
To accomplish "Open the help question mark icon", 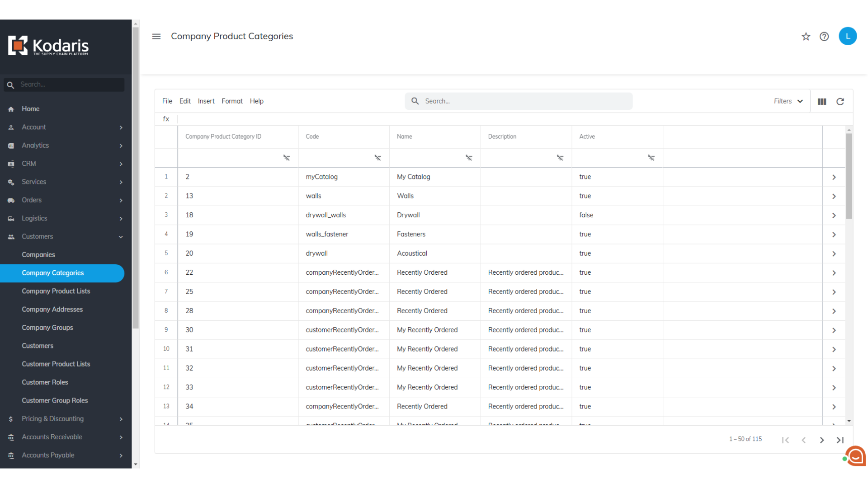I will [x=824, y=37].
